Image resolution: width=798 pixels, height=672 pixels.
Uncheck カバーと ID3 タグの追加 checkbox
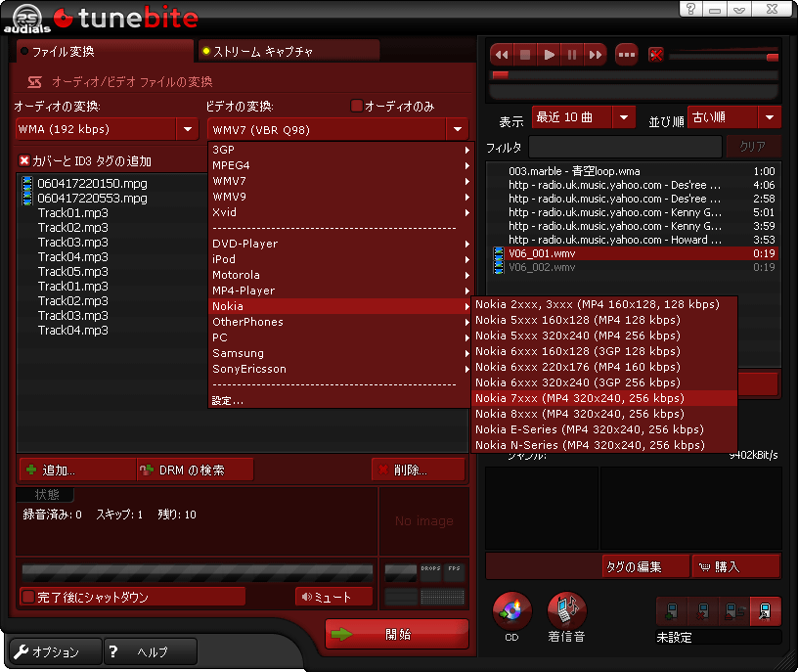tap(23, 160)
